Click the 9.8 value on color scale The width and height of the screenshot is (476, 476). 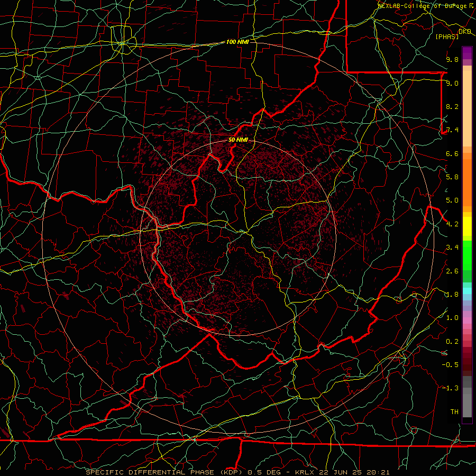point(452,59)
